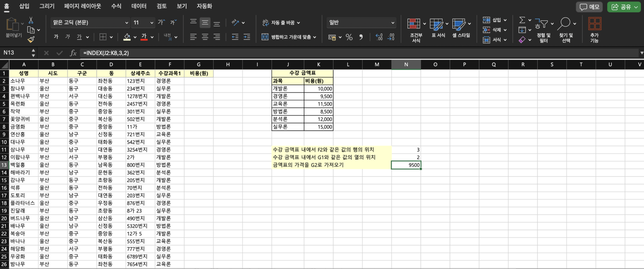Click the Percent Style icon
This screenshot has width=644, height=269.
coord(349,37)
